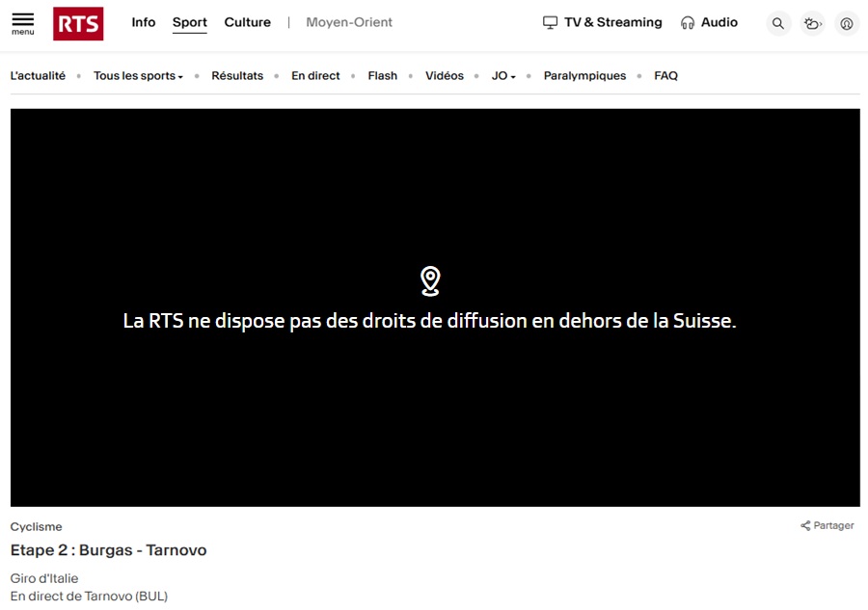Click the Giro d'Italie text

point(44,578)
